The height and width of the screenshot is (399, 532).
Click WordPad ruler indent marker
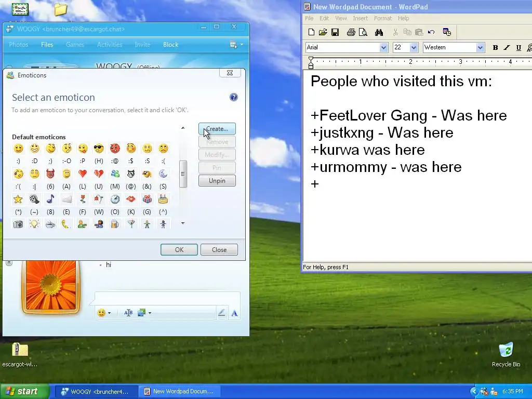(311, 63)
